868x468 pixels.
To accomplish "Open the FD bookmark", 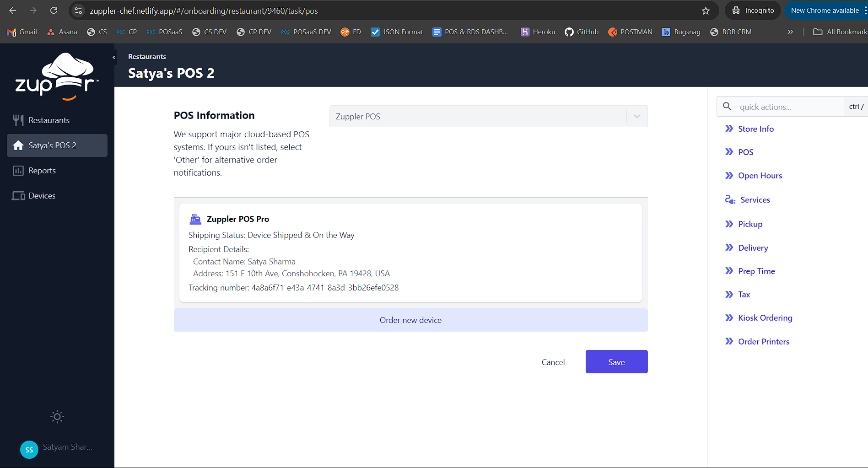I will point(351,32).
